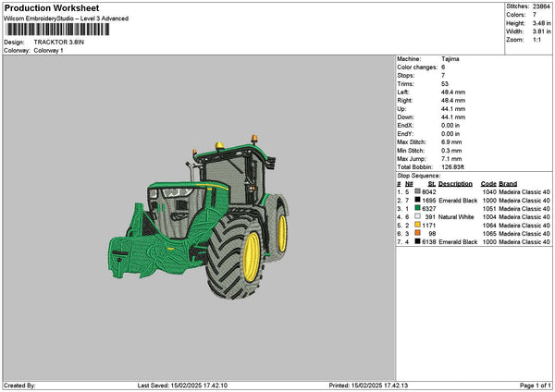Click the Code column header
Viewport: 555px width, 392px height.
pyautogui.click(x=488, y=183)
